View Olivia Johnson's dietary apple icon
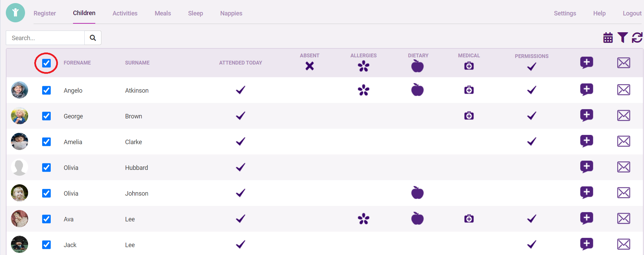 pos(417,193)
